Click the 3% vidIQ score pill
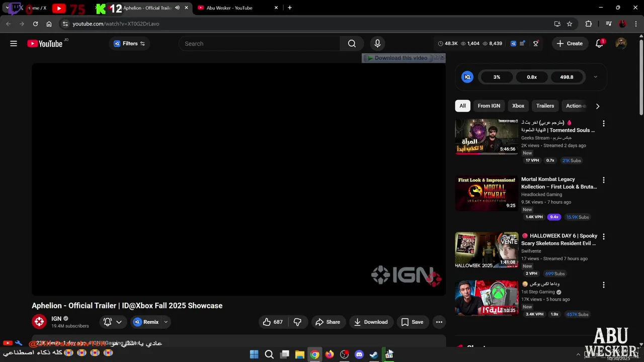The width and height of the screenshot is (644, 362). coord(497,77)
